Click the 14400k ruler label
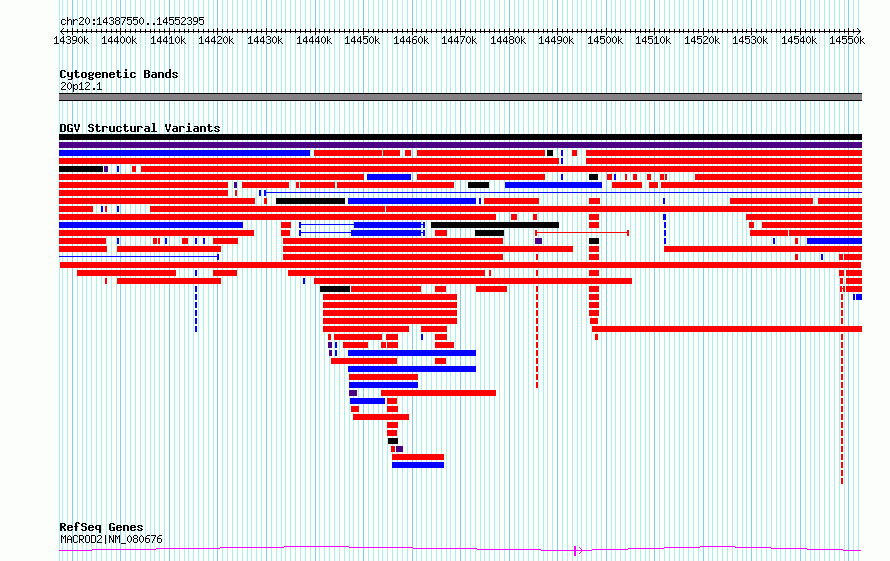The width and height of the screenshot is (890, 561). (x=119, y=40)
